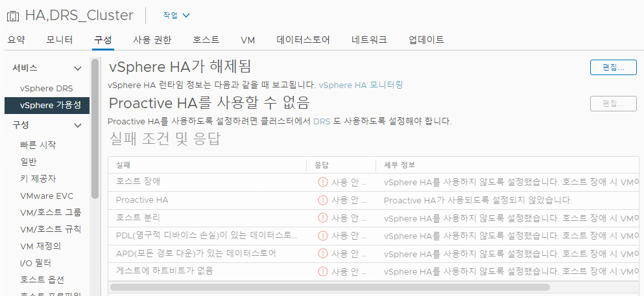Select vSphere 가용성 in sidebar
Viewport: 644px width, 296px height.
click(47, 106)
